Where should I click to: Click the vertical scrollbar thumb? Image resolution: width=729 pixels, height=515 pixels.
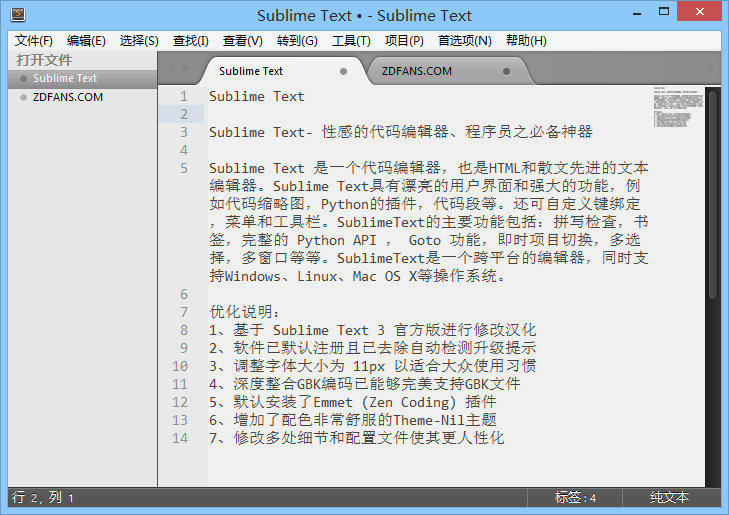tap(713, 195)
